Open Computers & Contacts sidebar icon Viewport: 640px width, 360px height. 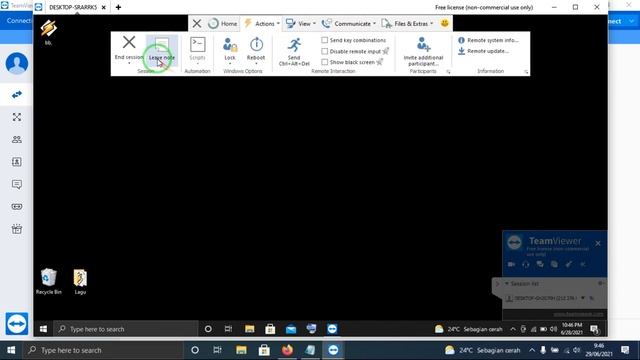pyautogui.click(x=17, y=162)
